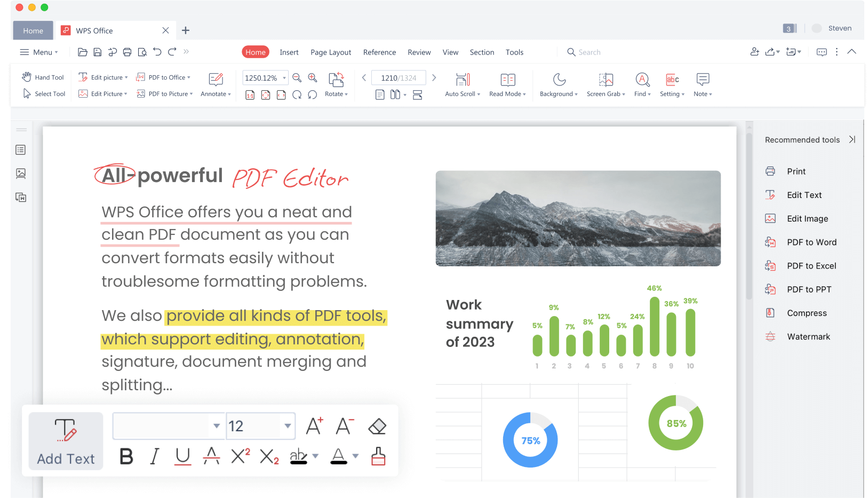868x498 pixels.
Task: Click the Print recommended tool
Action: pos(795,171)
